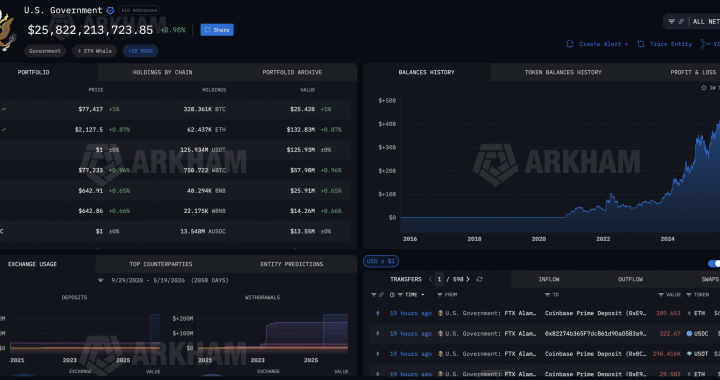
Task: Select the TRANSFERS tab
Action: coord(406,279)
